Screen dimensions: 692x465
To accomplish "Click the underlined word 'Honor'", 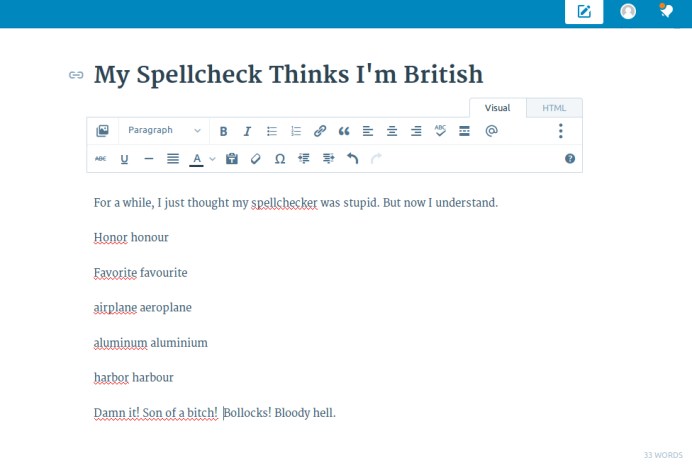I will (x=111, y=237).
